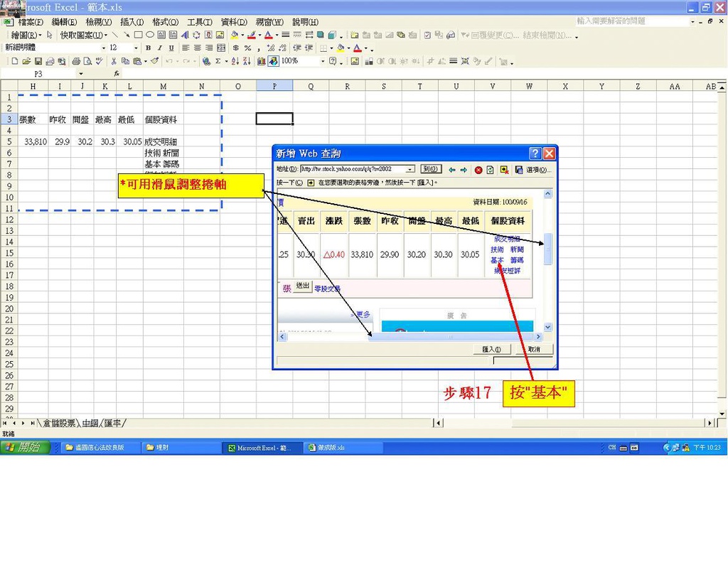Image resolution: width=728 pixels, height=565 pixels.
Task: Click the 基本 link in web page
Action: tap(497, 260)
